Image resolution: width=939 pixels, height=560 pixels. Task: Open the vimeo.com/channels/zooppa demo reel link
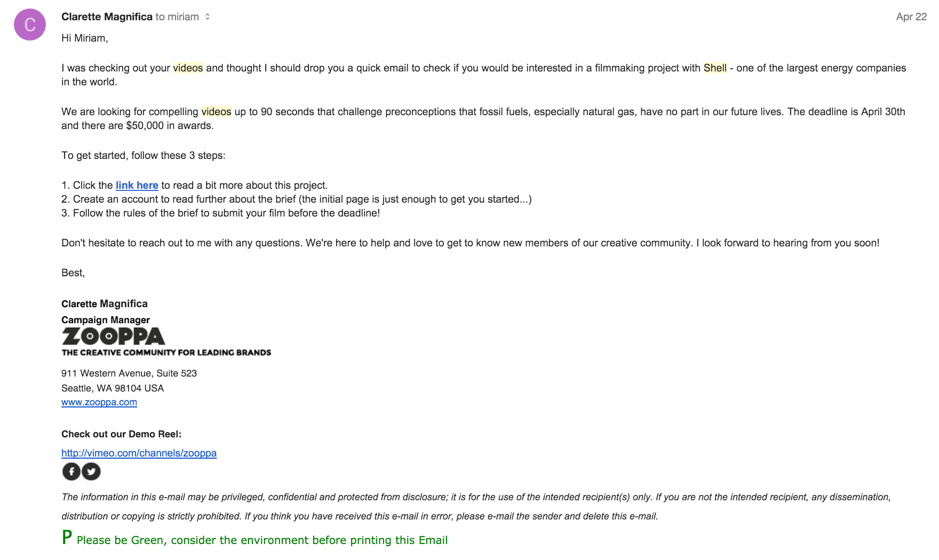139,453
